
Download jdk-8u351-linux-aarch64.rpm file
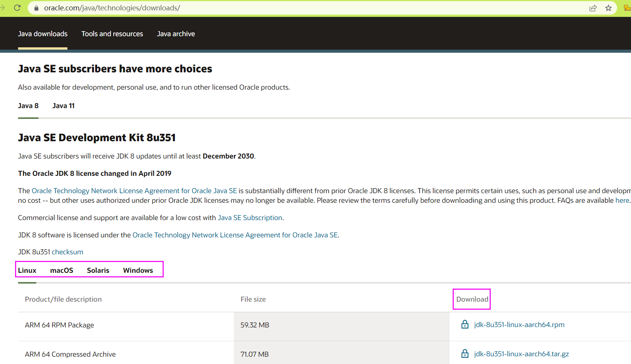coord(519,325)
